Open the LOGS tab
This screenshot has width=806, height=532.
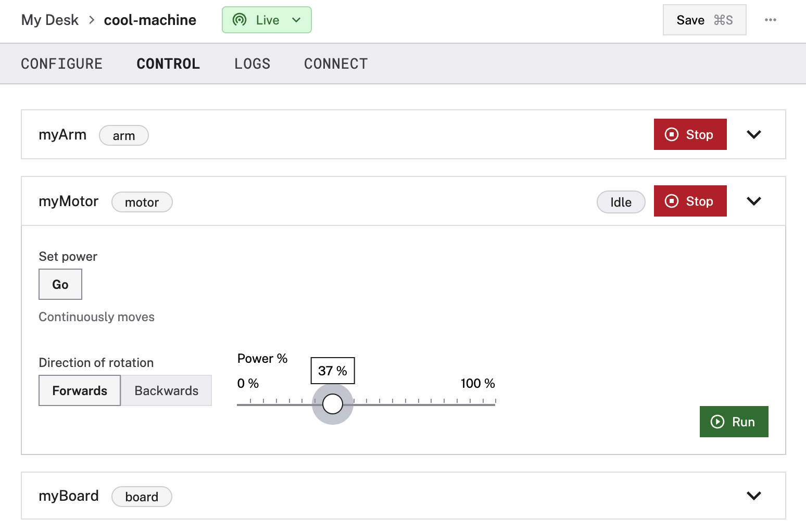(x=252, y=64)
